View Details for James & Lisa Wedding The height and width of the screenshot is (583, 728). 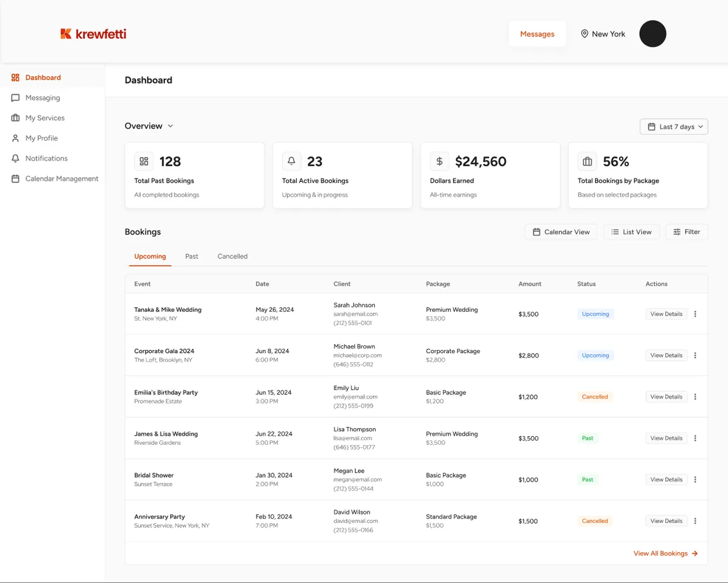tap(666, 438)
